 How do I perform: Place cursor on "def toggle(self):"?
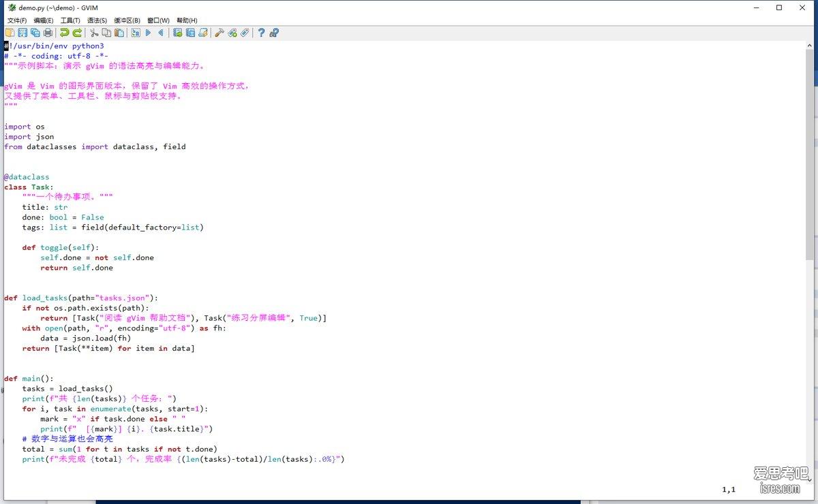pos(61,248)
